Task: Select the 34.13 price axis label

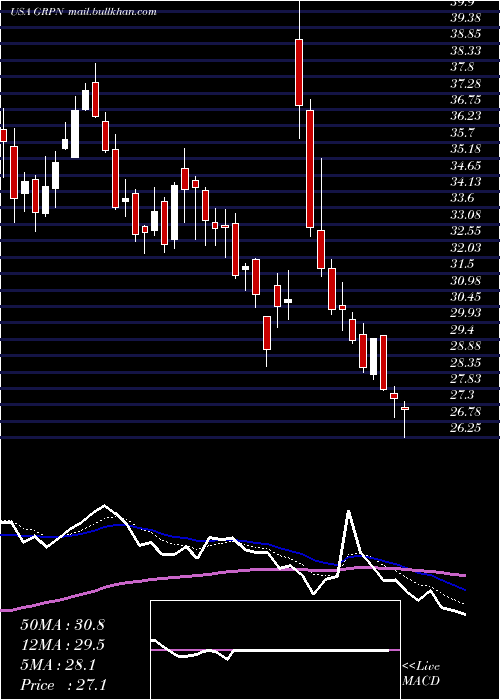Action: [466, 182]
